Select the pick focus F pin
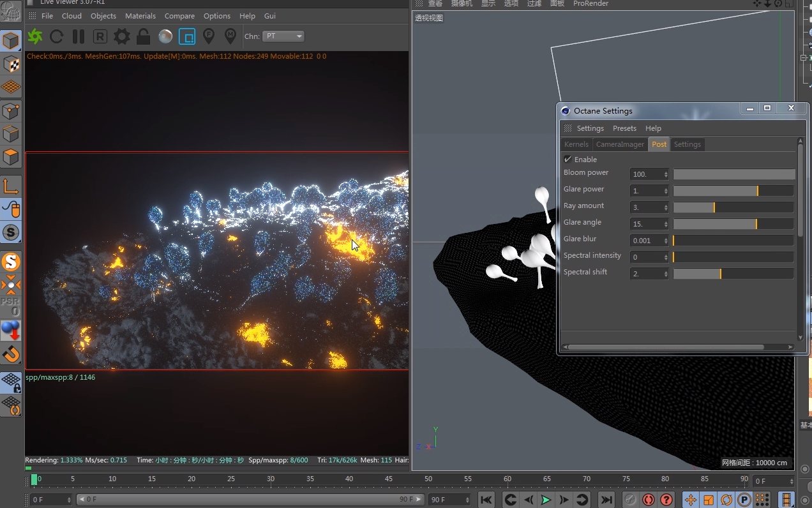 (209, 36)
